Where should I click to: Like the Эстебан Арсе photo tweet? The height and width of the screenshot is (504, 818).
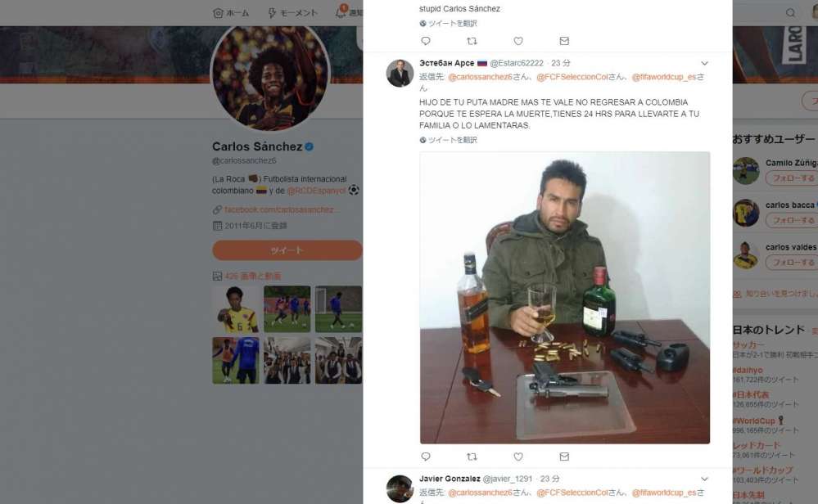[518, 457]
